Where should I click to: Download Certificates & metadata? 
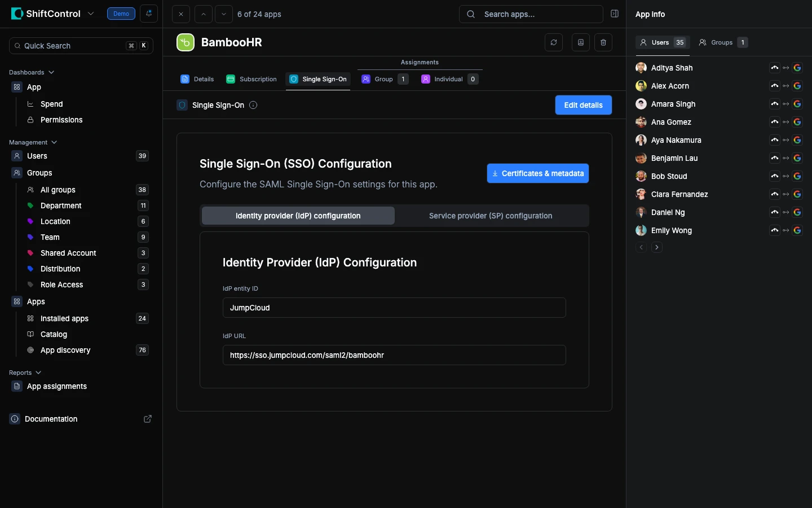[x=537, y=173]
